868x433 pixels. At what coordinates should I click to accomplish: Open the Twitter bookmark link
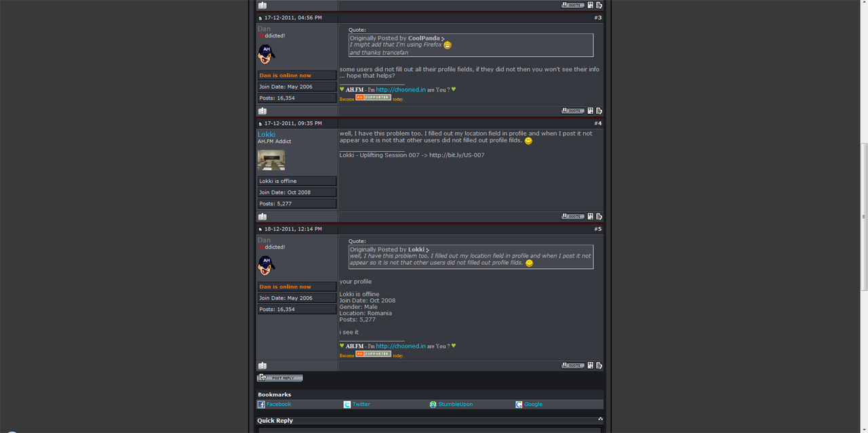(x=361, y=405)
